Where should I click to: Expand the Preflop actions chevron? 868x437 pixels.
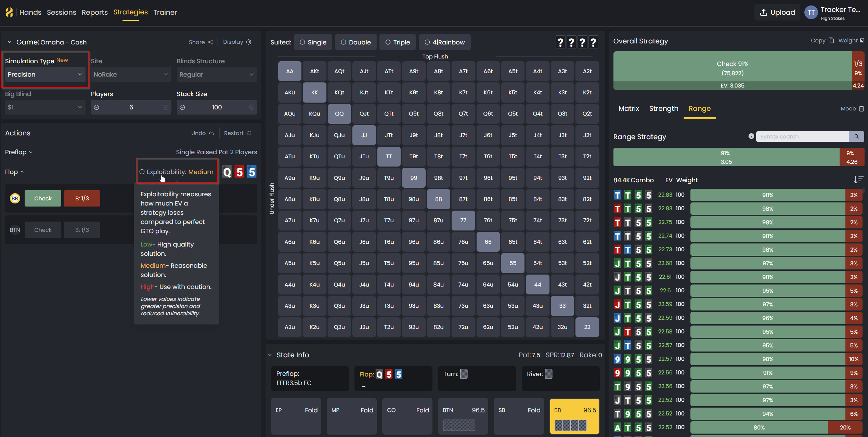point(31,152)
